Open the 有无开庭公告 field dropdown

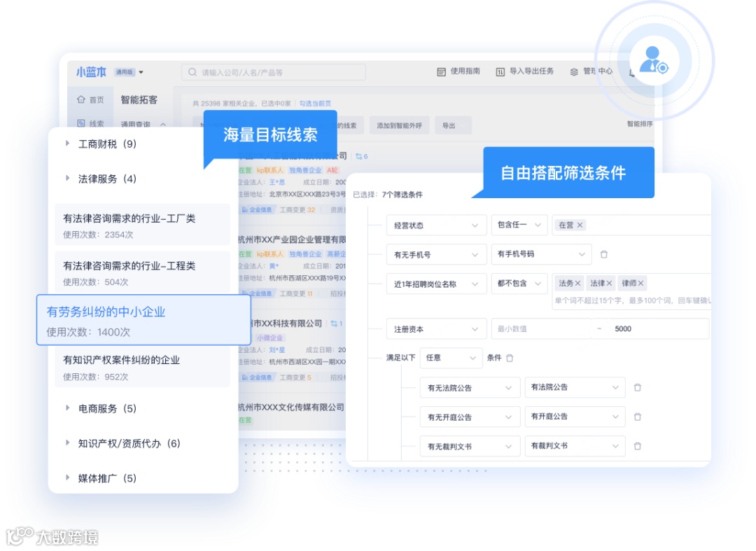(470, 417)
